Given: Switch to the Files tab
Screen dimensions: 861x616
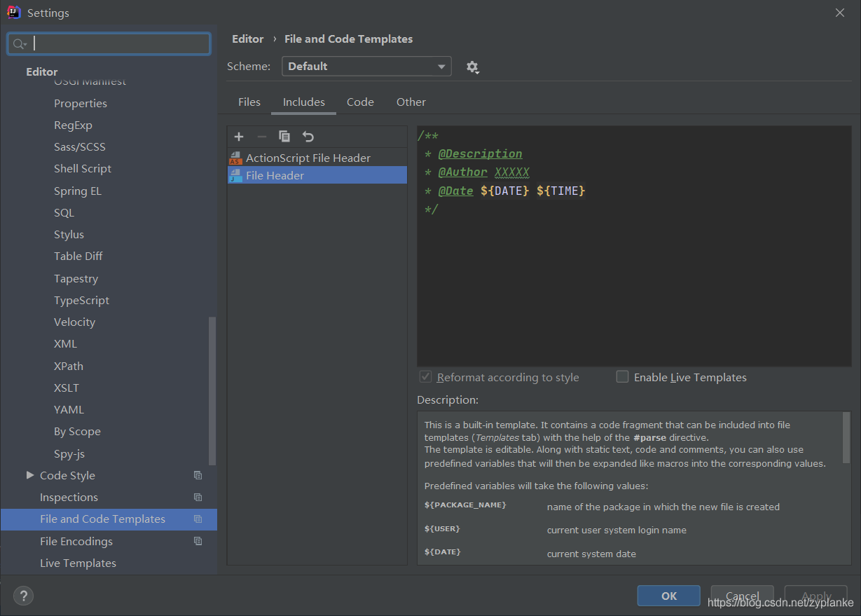Looking at the screenshot, I should pos(249,102).
